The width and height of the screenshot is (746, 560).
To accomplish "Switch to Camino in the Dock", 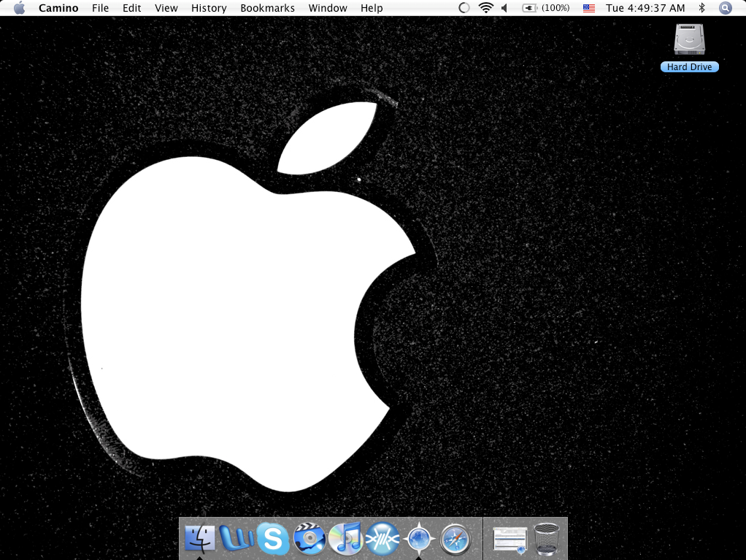I will 419,538.
